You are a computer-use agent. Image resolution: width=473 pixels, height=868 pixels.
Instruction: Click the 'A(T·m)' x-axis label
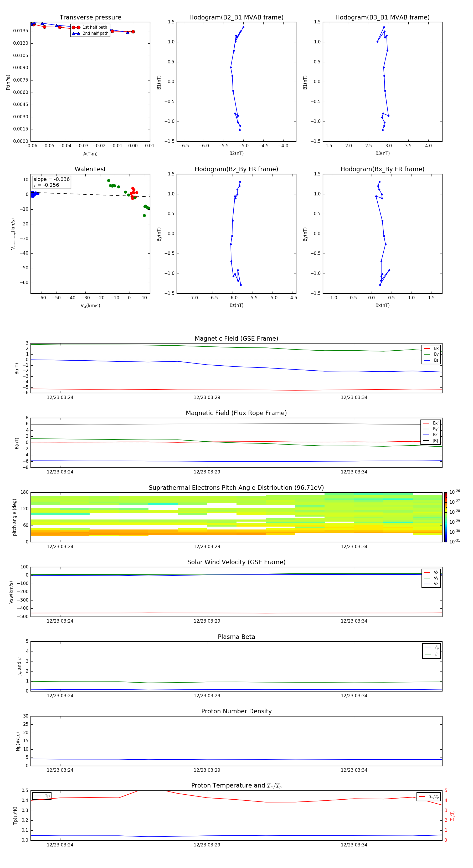(90, 154)
